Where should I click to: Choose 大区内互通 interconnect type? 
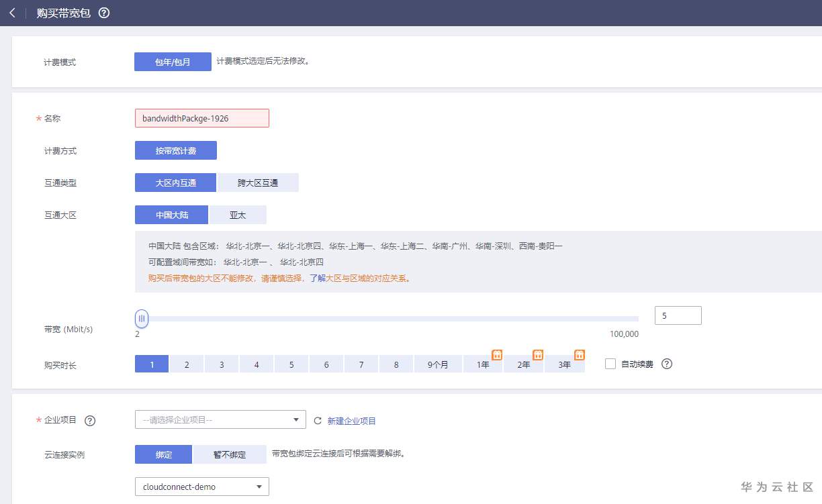pos(175,183)
